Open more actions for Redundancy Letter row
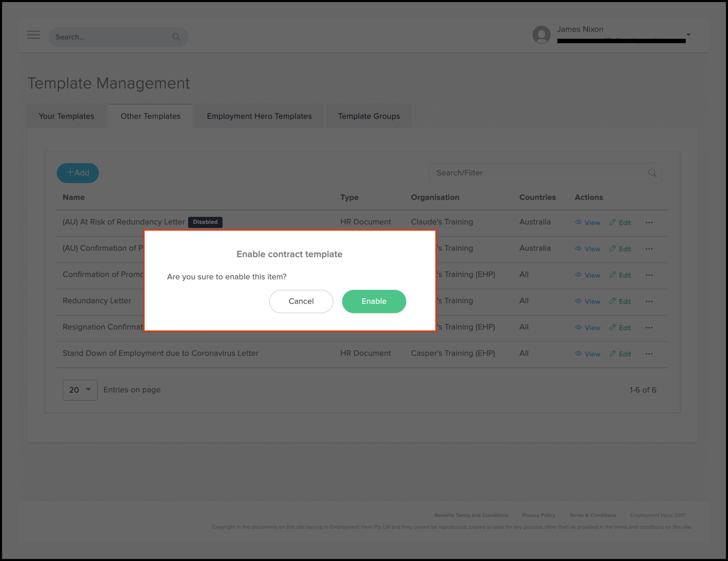The width and height of the screenshot is (728, 561). (x=649, y=301)
